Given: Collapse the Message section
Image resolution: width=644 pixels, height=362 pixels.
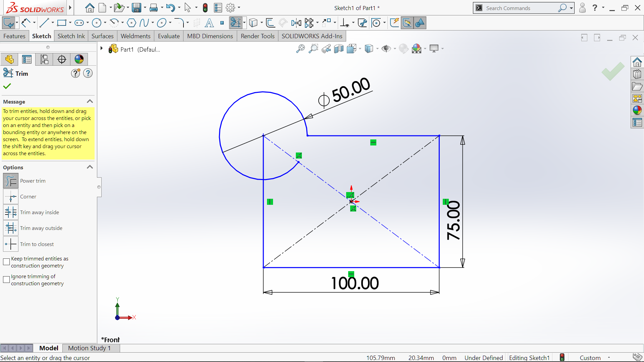Looking at the screenshot, I should tap(90, 102).
